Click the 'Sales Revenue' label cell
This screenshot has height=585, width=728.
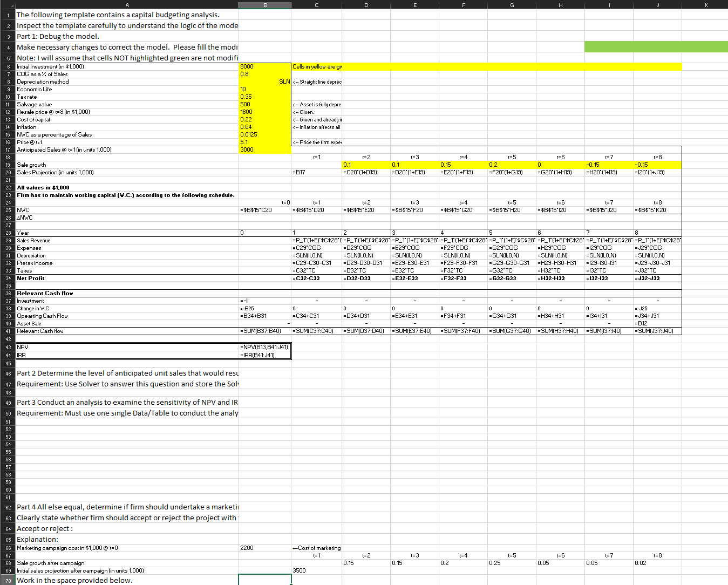pyautogui.click(x=127, y=240)
